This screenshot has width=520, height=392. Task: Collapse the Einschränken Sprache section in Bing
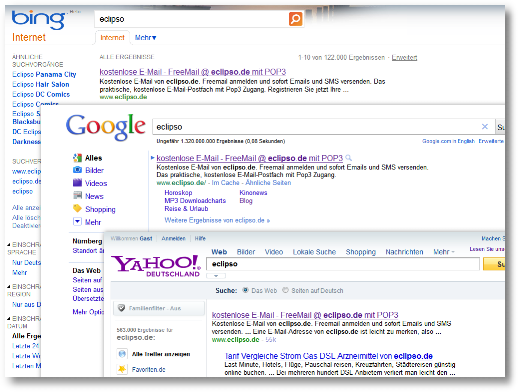9,245
